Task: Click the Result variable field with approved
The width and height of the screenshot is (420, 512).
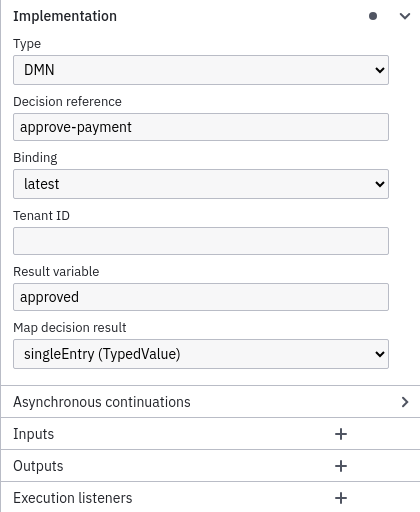Action: 201,297
